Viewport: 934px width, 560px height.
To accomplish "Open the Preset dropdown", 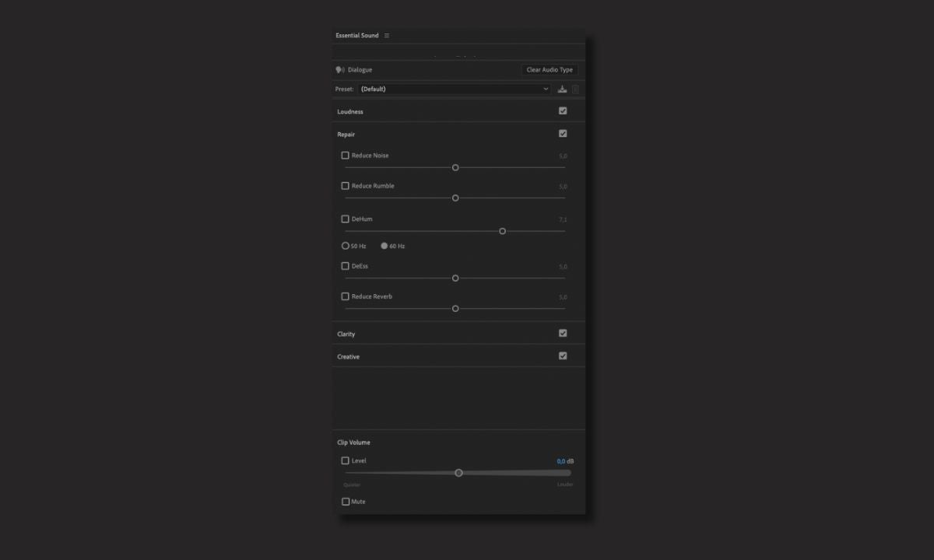I will click(455, 89).
